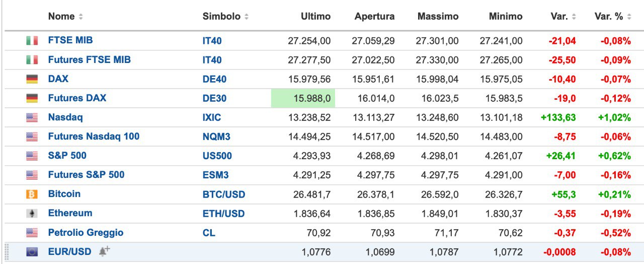Click the US flag in the Nasdaq row
This screenshot has height=264, width=644.
point(32,117)
